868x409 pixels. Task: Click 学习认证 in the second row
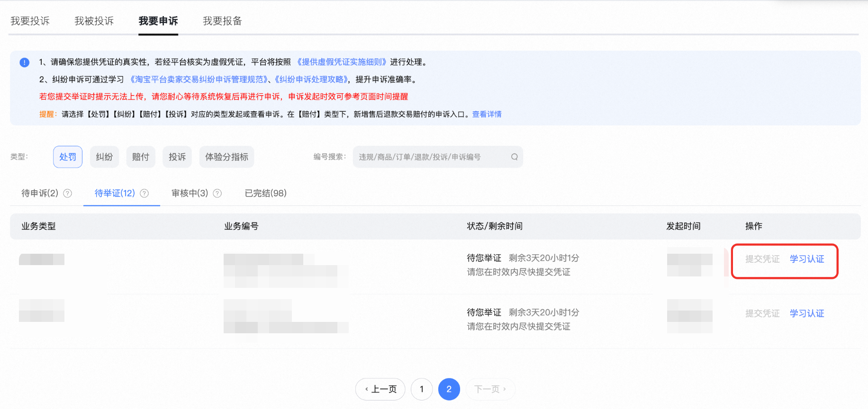807,313
